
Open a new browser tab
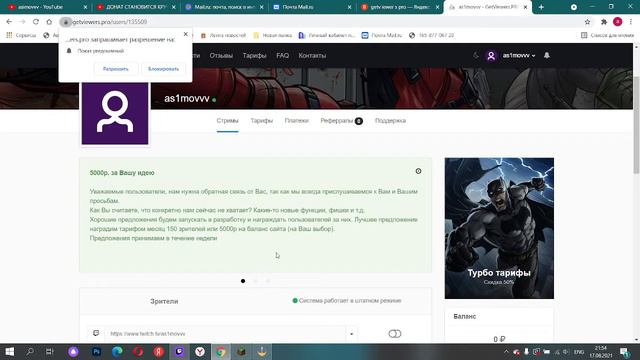(541, 7)
